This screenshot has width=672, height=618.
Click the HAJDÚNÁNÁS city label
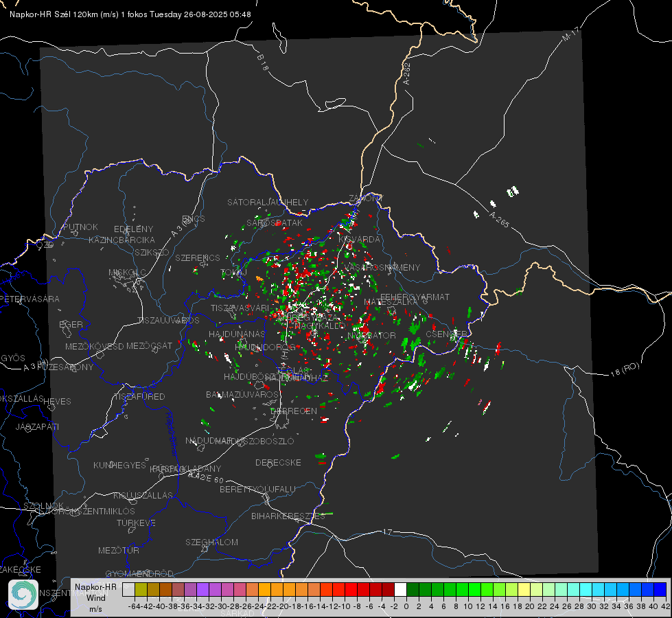click(237, 334)
